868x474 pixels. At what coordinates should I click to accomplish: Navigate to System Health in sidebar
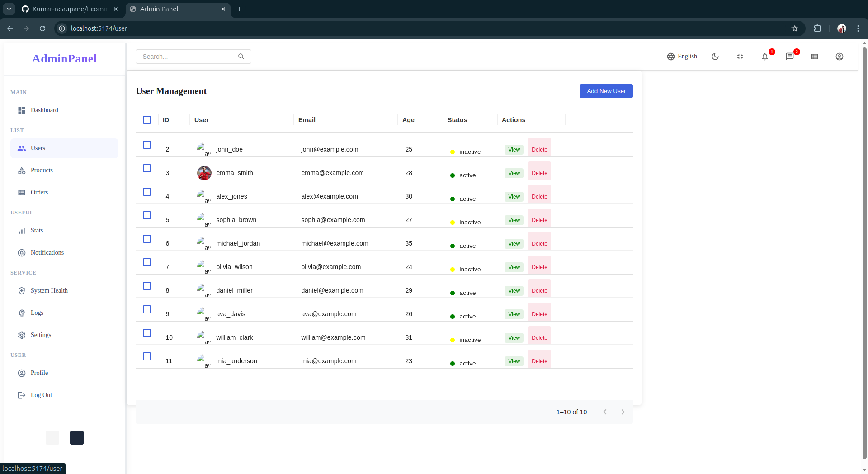click(49, 291)
